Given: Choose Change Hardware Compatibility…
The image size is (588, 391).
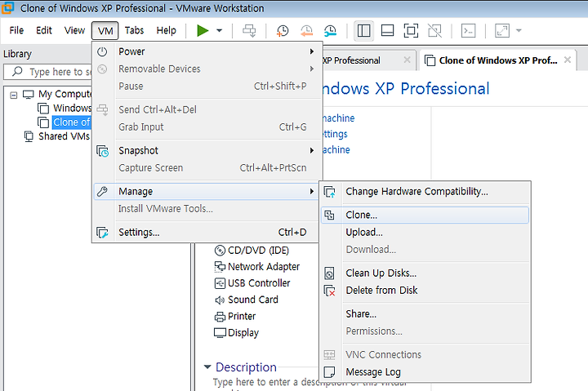Looking at the screenshot, I should click(425, 191).
